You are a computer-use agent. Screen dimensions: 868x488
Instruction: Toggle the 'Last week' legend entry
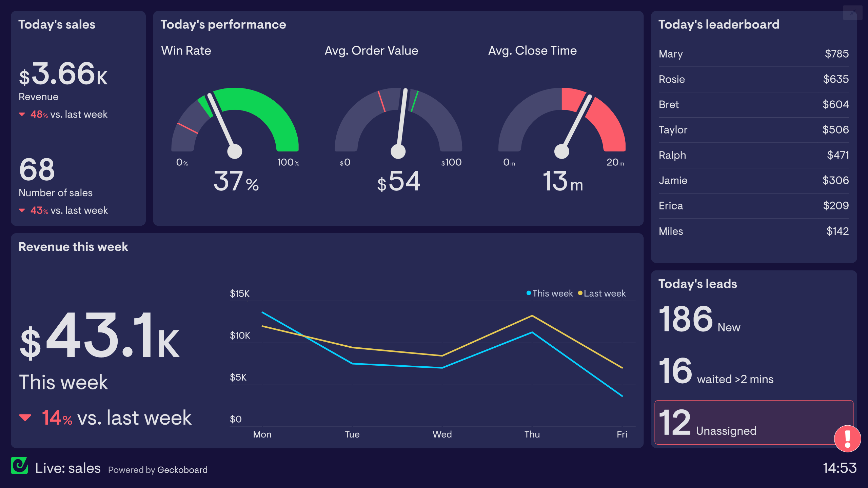pyautogui.click(x=604, y=293)
